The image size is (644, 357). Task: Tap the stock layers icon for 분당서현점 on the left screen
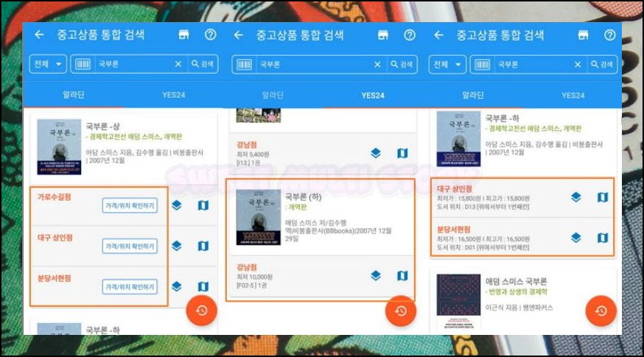[x=177, y=286]
